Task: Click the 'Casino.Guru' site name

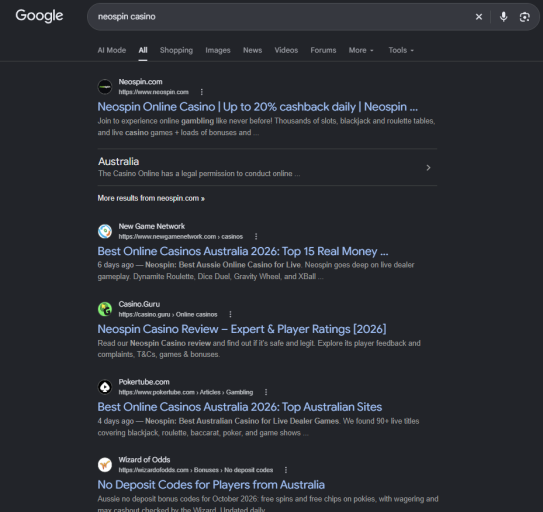Action: (x=139, y=304)
